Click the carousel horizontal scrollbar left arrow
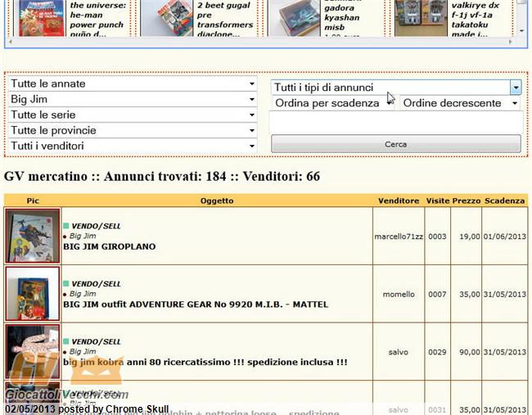The image size is (532, 415). coord(11,42)
